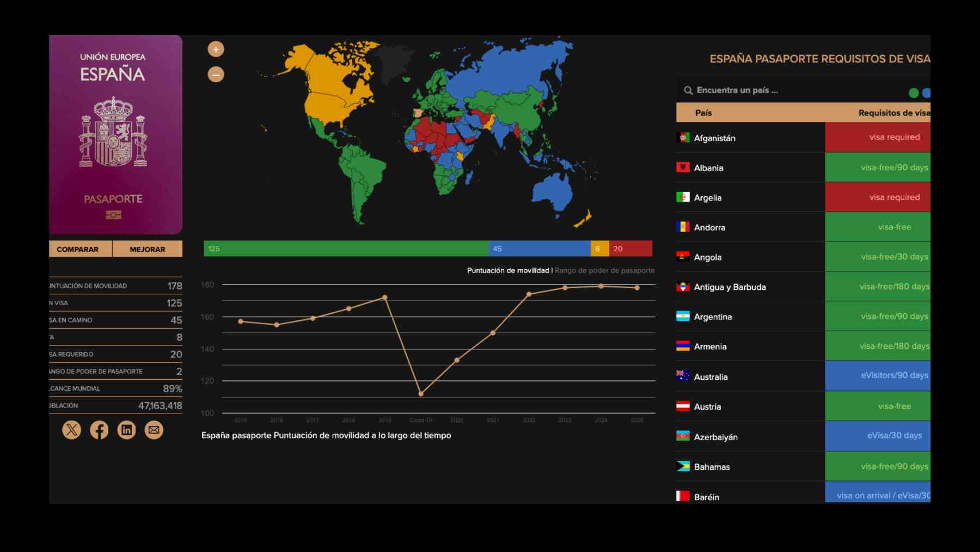
Task: Switch to Rango de poder de pasaporte
Action: tap(604, 270)
